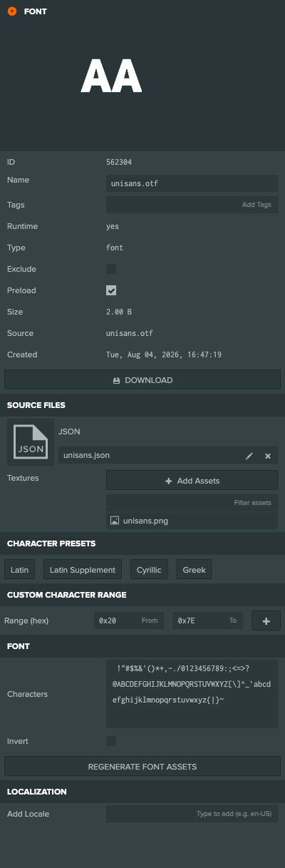Remove unisans.json with the x icon
Screen dimensions: 285x868
268,456
